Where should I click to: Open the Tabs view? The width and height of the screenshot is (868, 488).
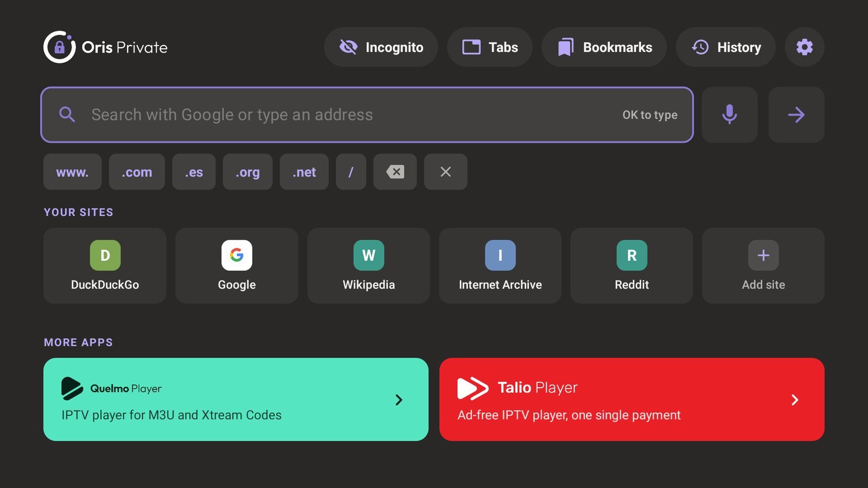click(x=490, y=47)
